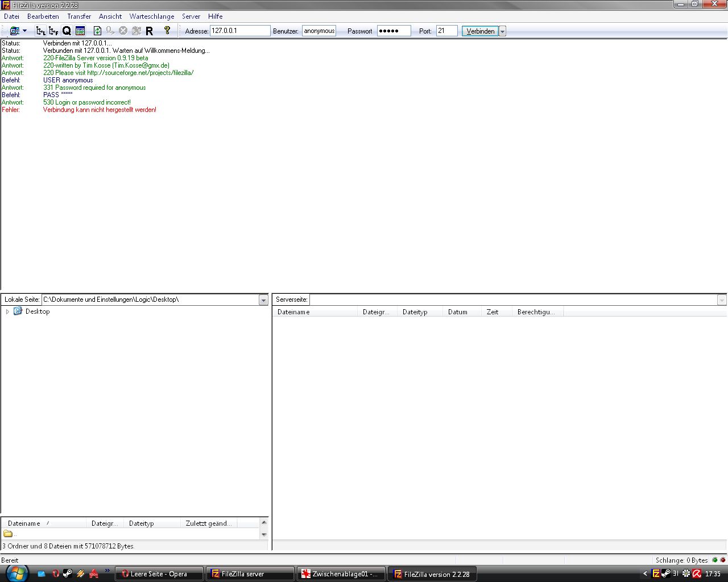Click the Benutzer input field
Image resolution: width=728 pixels, height=582 pixels.
pos(319,31)
